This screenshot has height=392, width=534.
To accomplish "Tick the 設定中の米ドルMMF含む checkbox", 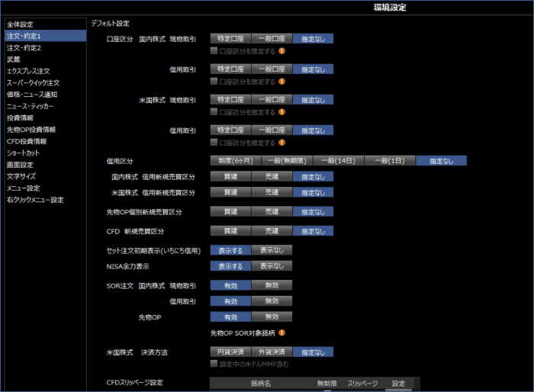I will pyautogui.click(x=214, y=364).
